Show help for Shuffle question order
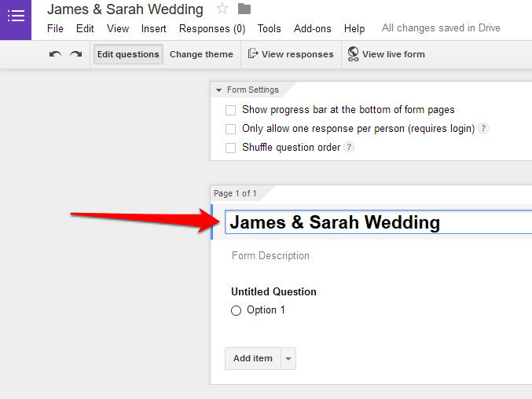This screenshot has height=399, width=532. click(x=349, y=147)
